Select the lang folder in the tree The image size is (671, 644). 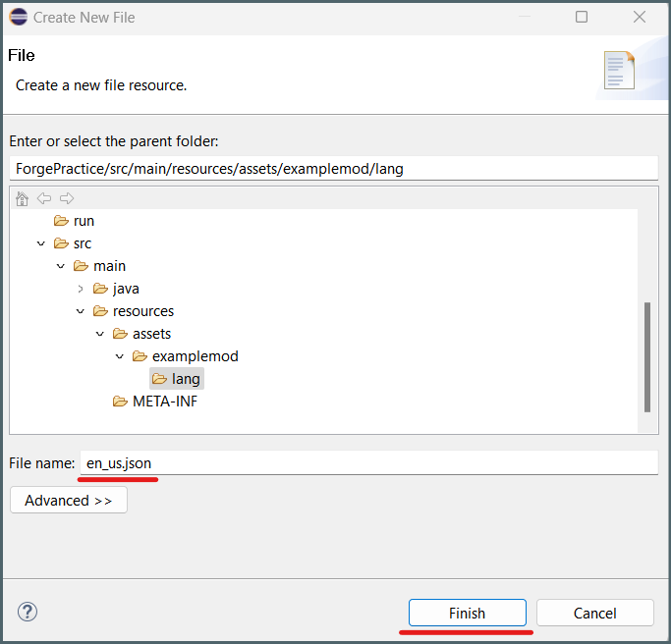tap(177, 379)
